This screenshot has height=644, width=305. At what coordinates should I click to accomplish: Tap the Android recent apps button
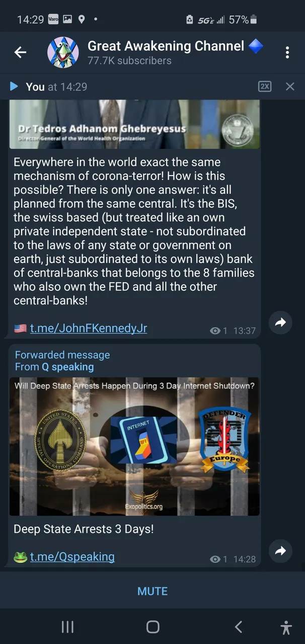[x=67, y=626]
